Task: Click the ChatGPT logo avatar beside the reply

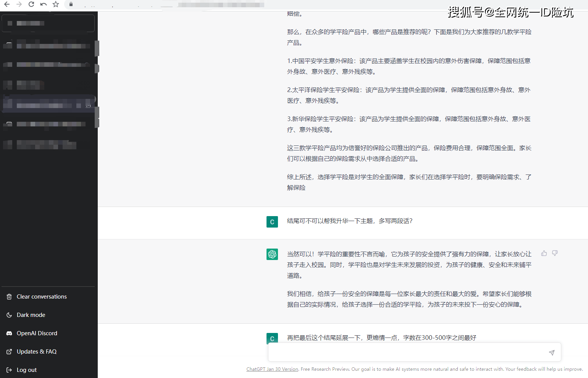Action: pyautogui.click(x=272, y=254)
